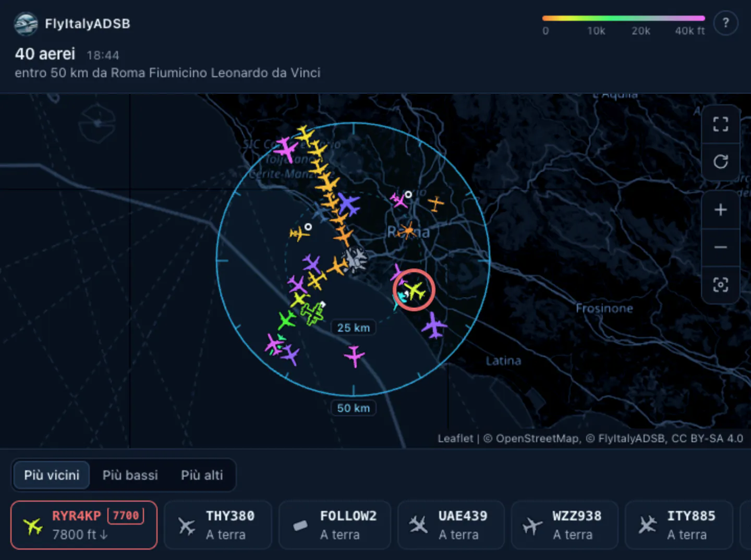Select the solid green aircraft southwest
751x560 pixels.
pos(286,320)
